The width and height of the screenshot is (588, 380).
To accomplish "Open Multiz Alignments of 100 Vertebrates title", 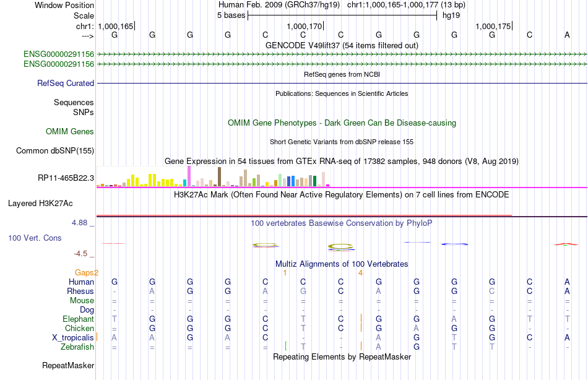I will pos(342,264).
